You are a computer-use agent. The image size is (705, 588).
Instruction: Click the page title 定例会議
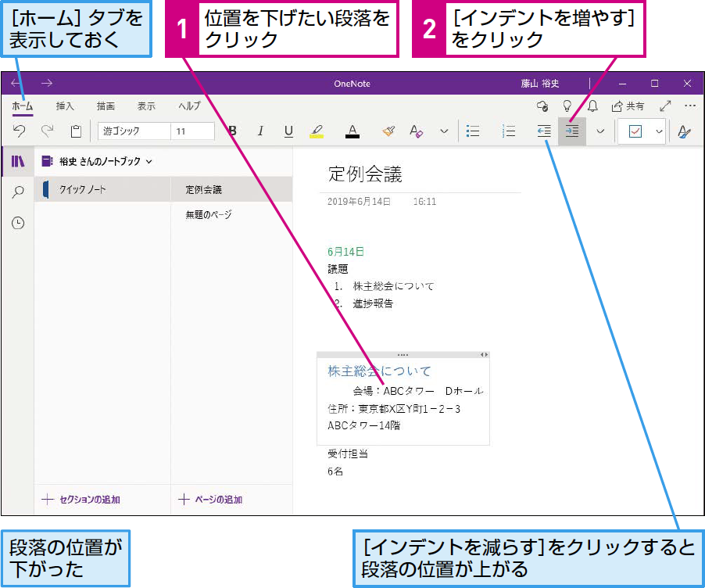(365, 174)
